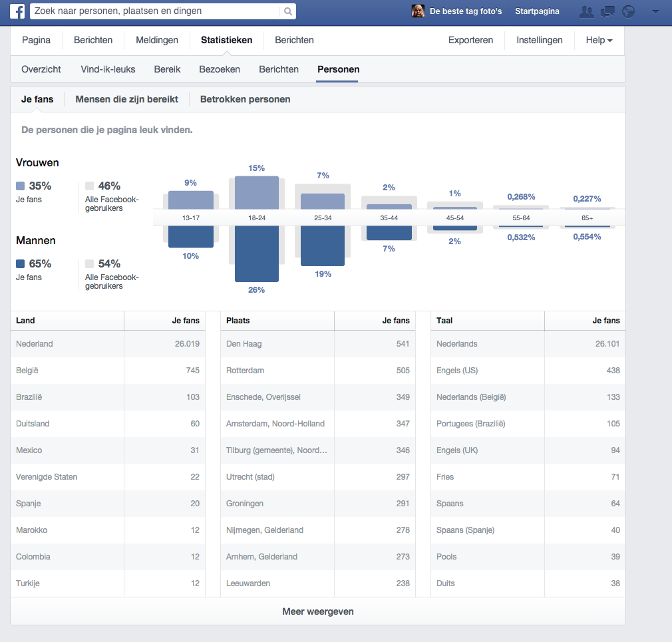Viewport: 672px width, 642px height.
Task: Click the 0,268% value for women 55-64
Action: pyautogui.click(x=521, y=197)
